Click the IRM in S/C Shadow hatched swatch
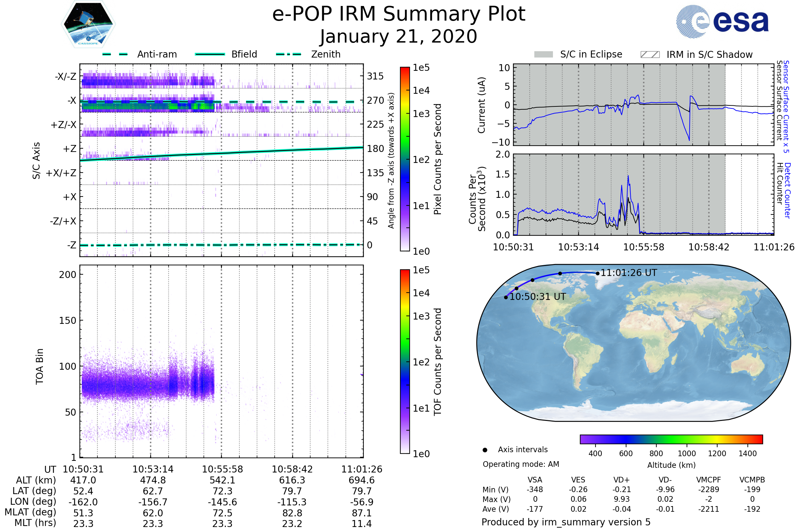This screenshot has width=798, height=532. [x=650, y=55]
